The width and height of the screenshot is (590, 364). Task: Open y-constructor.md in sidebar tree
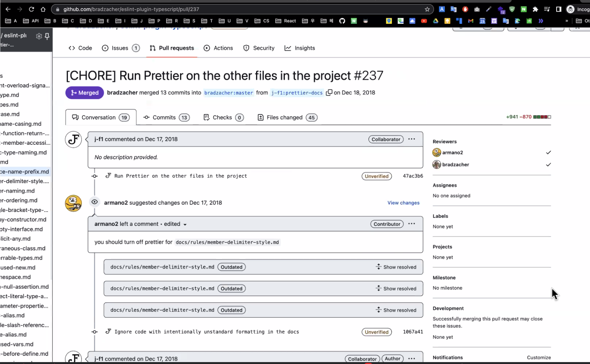tap(24, 220)
